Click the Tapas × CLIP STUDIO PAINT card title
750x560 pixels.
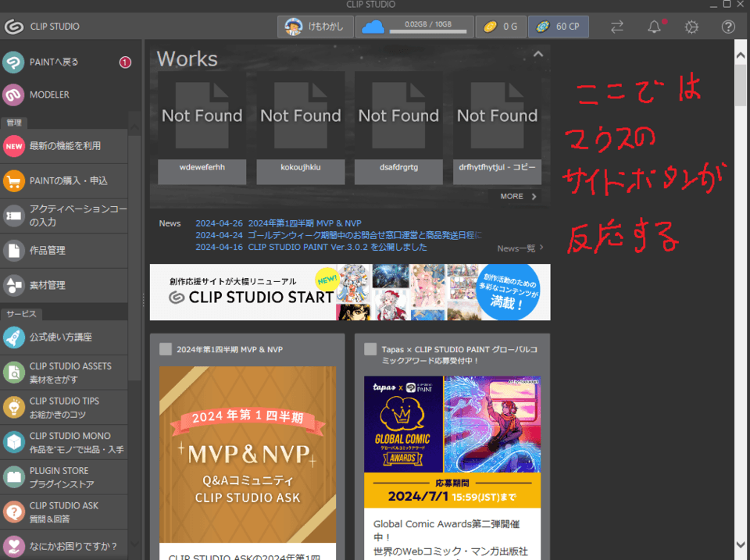click(x=459, y=355)
